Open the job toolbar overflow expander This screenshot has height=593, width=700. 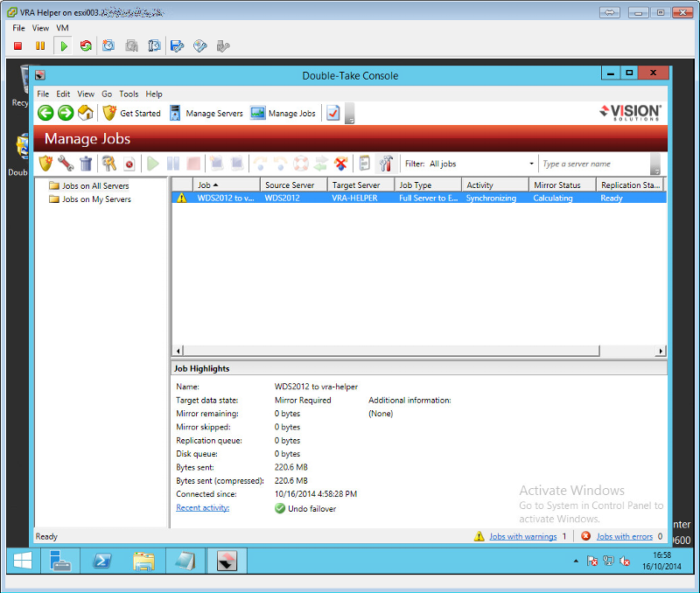[x=654, y=164]
